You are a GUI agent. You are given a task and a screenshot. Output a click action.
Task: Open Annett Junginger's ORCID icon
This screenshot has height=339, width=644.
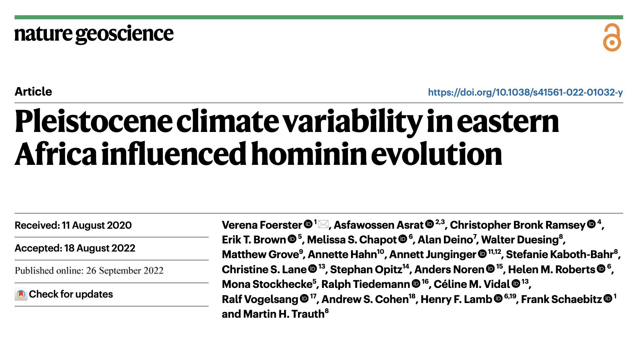click(x=482, y=254)
